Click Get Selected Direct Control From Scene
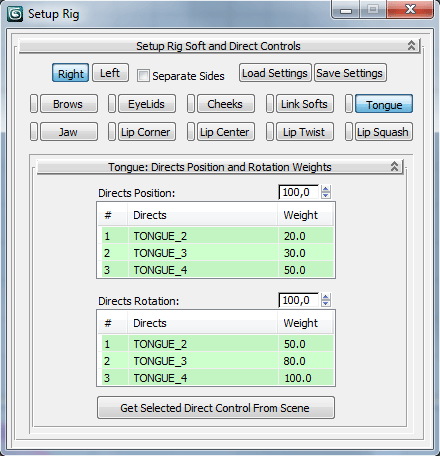The width and height of the screenshot is (440, 456). pyautogui.click(x=216, y=407)
